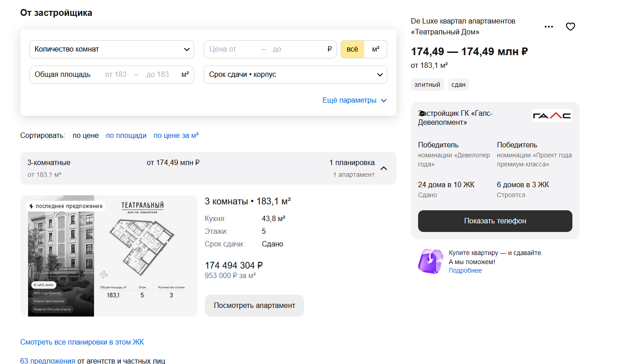Add listing to favorites with heart icon
619x364 pixels.
click(x=570, y=27)
